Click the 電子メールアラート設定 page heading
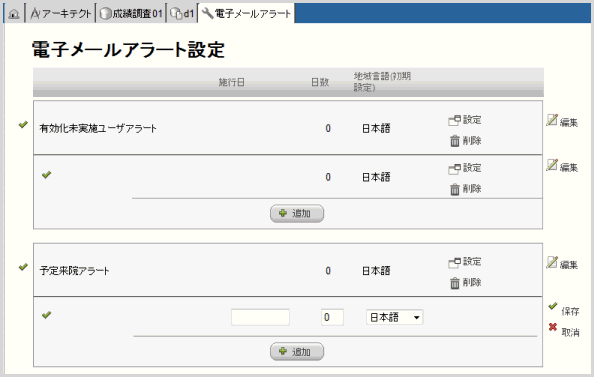The image size is (594, 377). [x=128, y=50]
